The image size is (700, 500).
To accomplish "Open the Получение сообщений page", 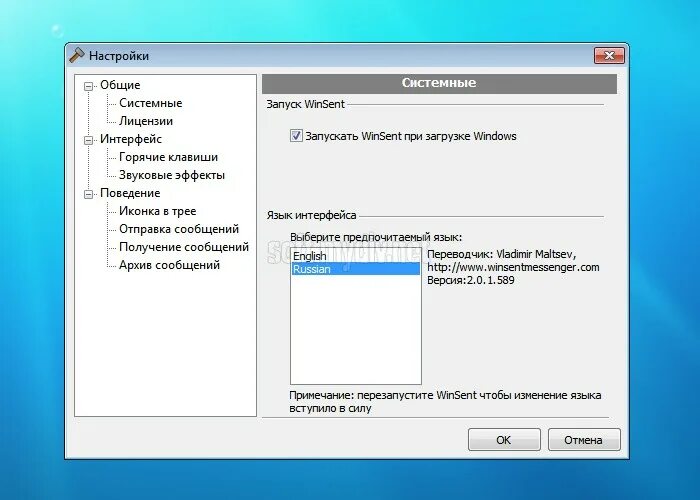I will (x=184, y=247).
